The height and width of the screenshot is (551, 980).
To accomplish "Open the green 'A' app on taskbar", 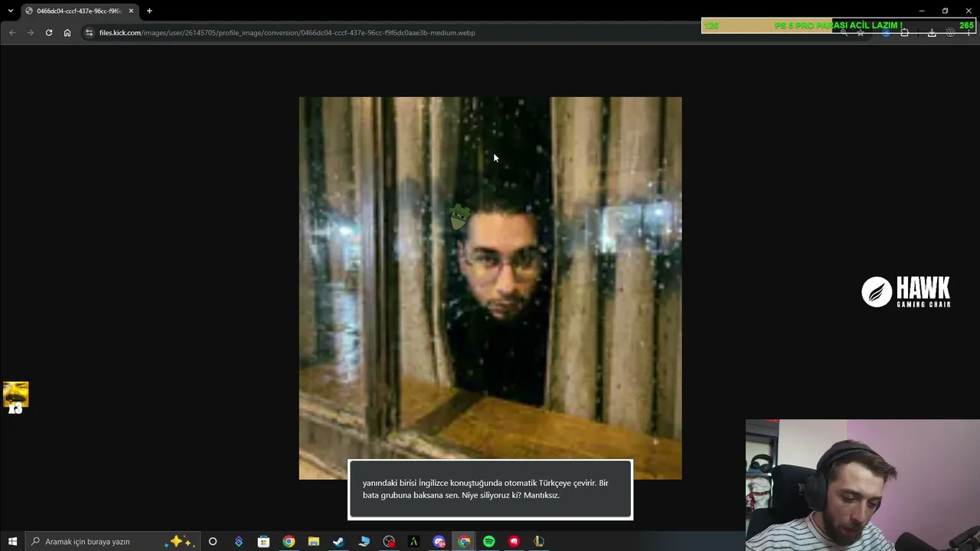I will tap(413, 541).
